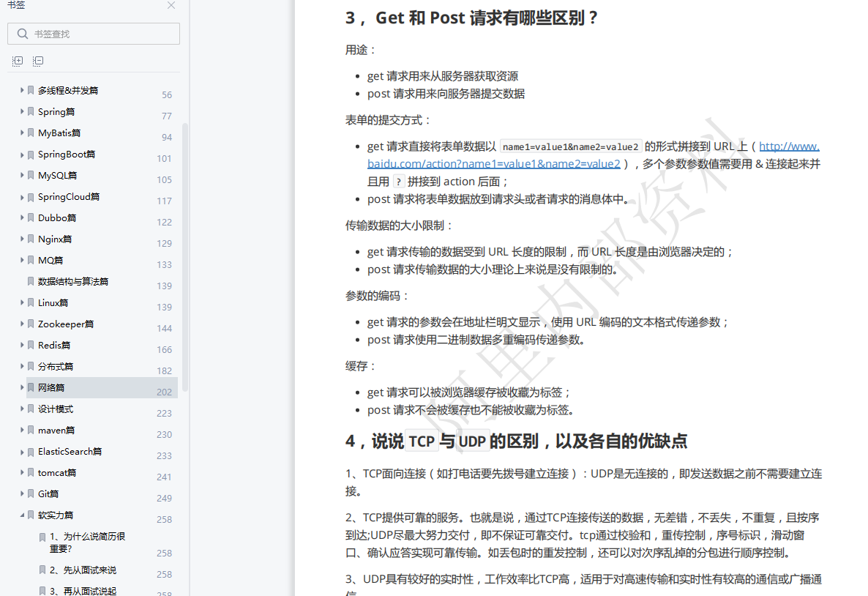Viewport: 868px width, 596px height.
Task: Click the expand all bookmarks icon
Action: [17, 61]
